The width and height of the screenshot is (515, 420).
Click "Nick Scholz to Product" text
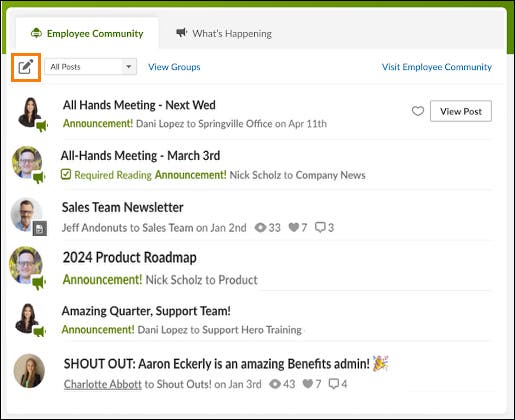click(x=202, y=280)
